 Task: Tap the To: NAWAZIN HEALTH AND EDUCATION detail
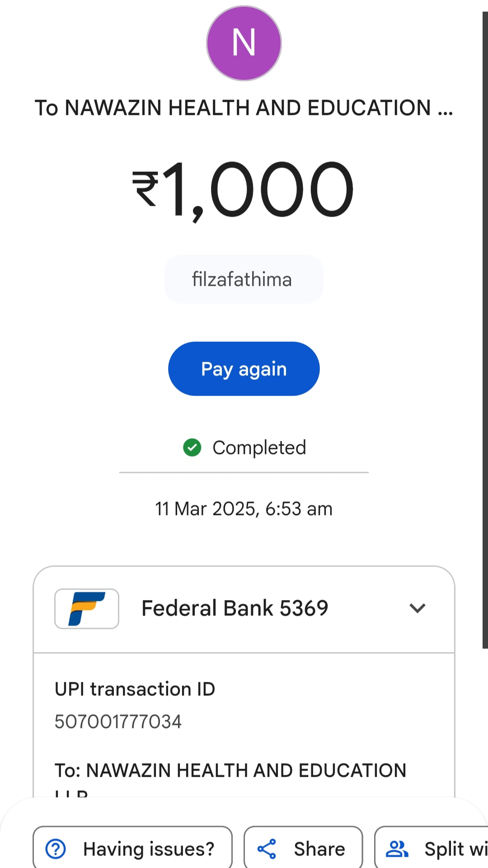[230, 770]
